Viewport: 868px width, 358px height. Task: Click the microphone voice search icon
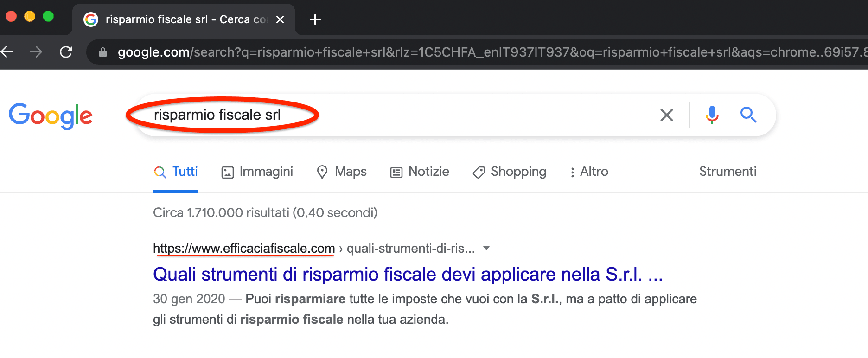click(712, 115)
